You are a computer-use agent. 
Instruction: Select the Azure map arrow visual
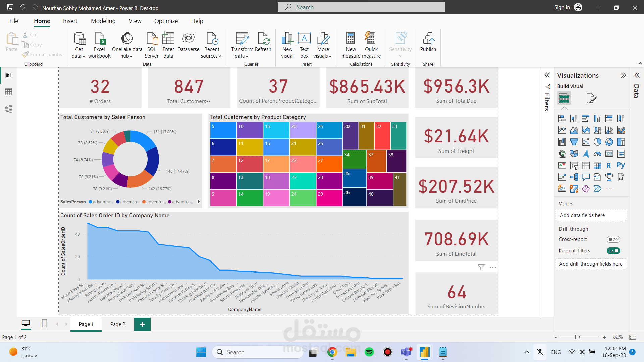(x=586, y=154)
